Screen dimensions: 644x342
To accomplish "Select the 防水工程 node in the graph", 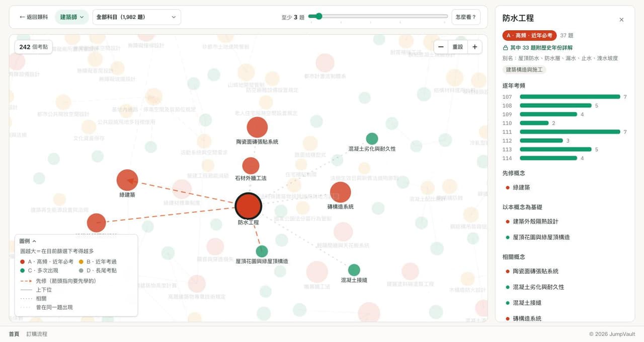I will 249,206.
